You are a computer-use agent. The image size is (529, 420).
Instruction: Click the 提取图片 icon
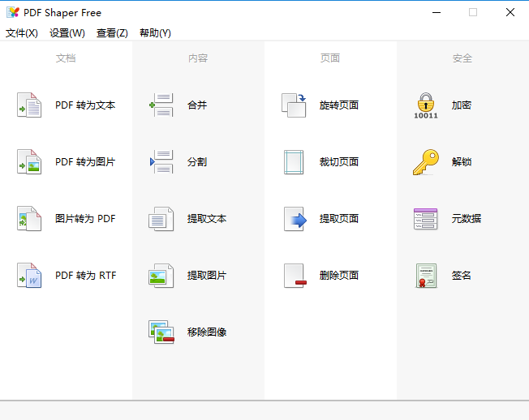point(161,276)
